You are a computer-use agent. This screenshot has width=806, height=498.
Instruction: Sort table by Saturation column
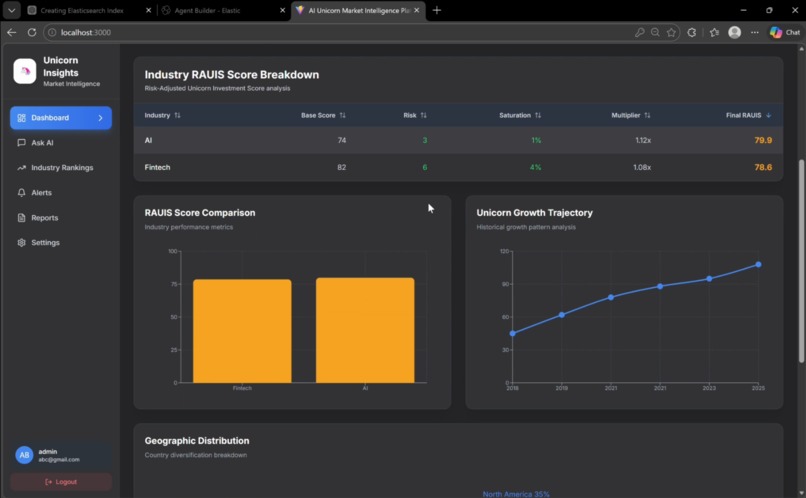coord(520,115)
